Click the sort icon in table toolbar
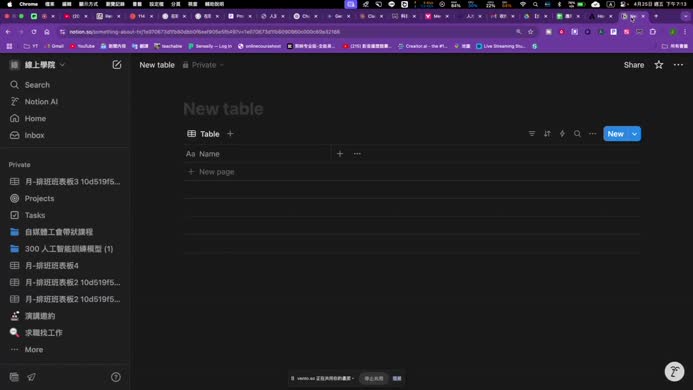Image resolution: width=693 pixels, height=390 pixels. (547, 134)
